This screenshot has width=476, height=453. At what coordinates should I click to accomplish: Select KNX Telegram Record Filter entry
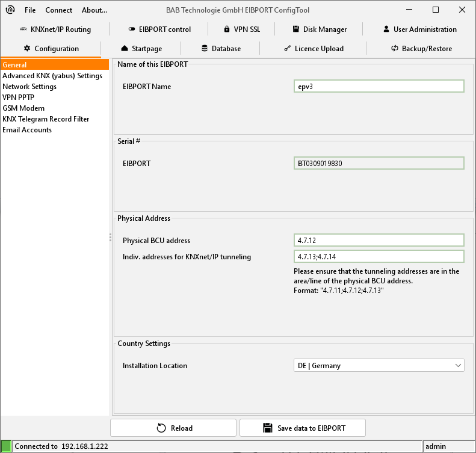(x=46, y=119)
